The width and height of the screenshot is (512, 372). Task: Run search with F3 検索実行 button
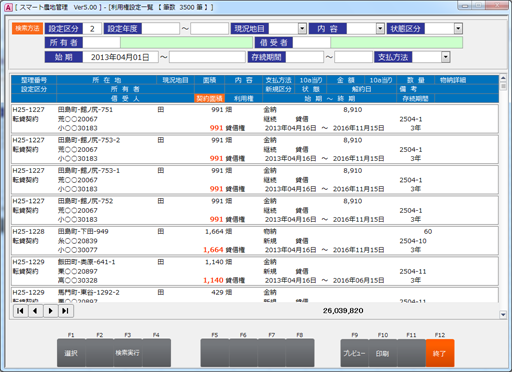click(128, 353)
